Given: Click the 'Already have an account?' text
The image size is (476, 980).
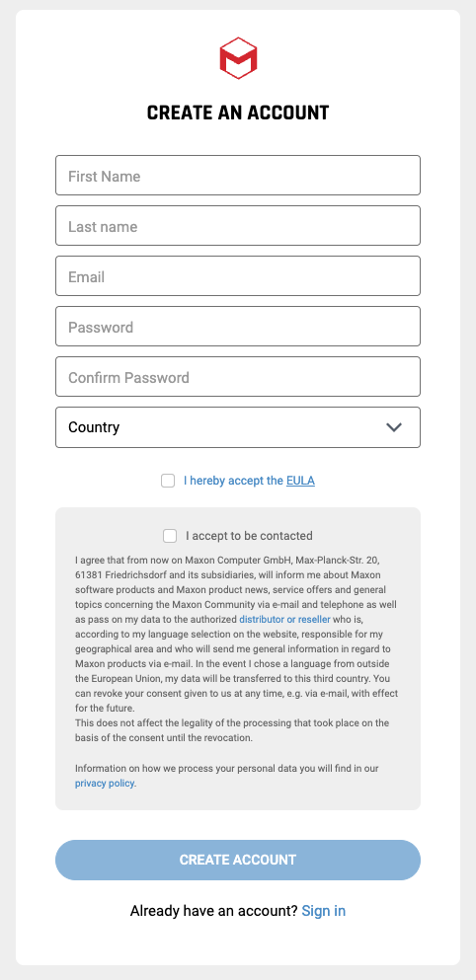Looking at the screenshot, I should [214, 911].
